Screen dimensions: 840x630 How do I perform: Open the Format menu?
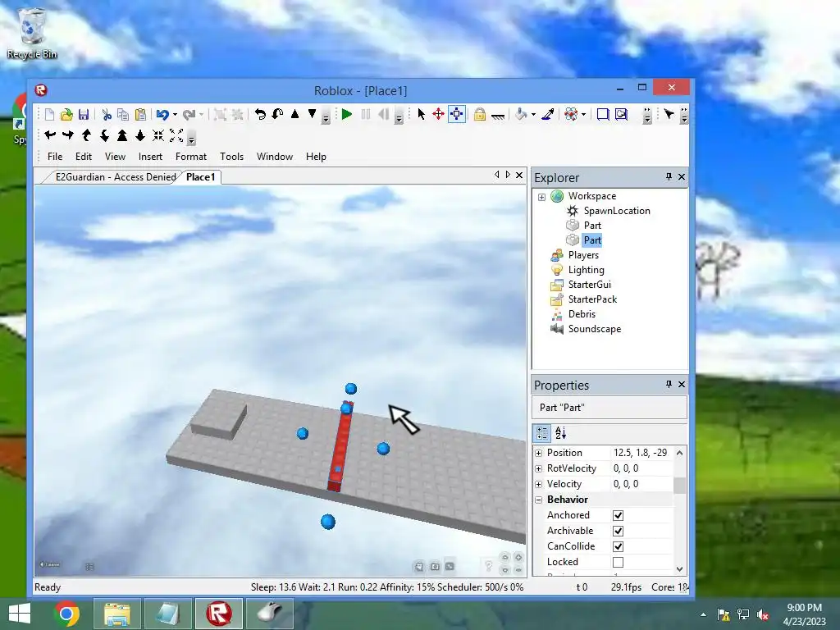click(190, 157)
